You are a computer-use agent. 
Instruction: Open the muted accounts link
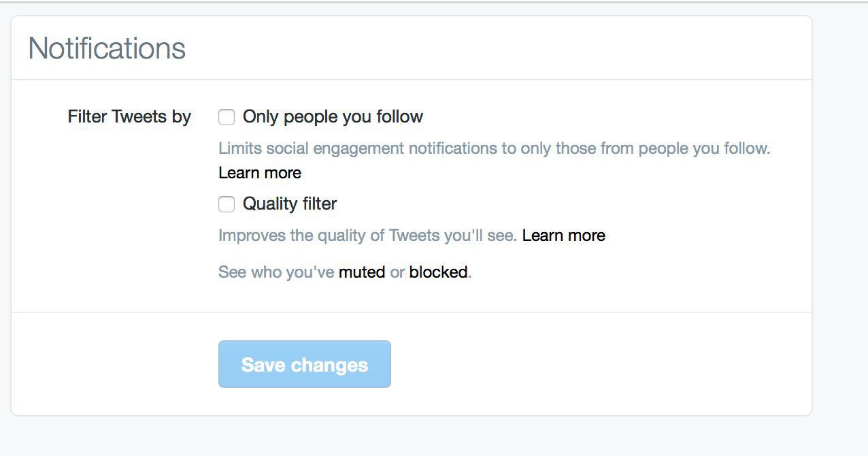[x=362, y=272]
